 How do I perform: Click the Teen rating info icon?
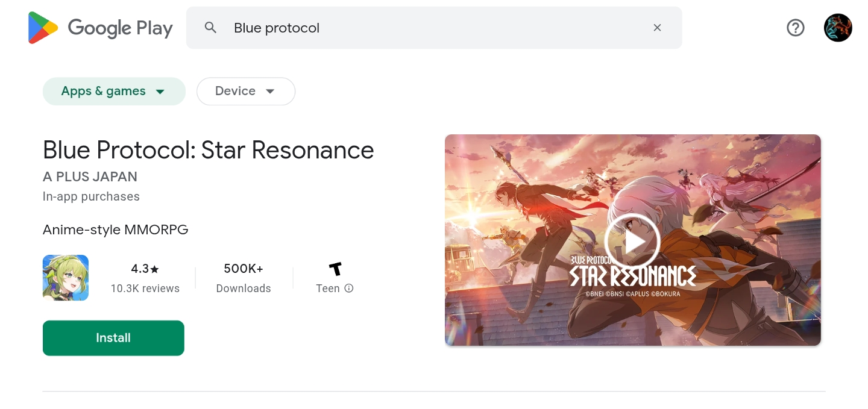pyautogui.click(x=349, y=289)
